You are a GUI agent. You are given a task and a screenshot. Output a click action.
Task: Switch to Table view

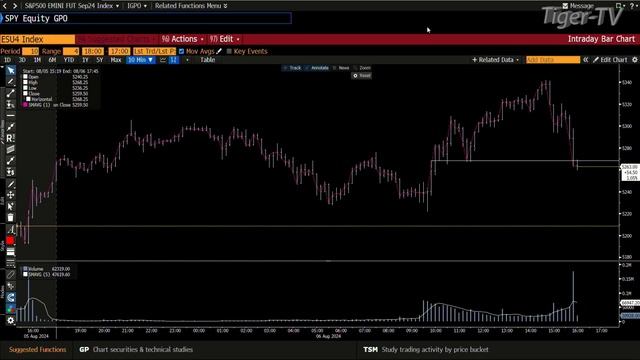click(207, 60)
